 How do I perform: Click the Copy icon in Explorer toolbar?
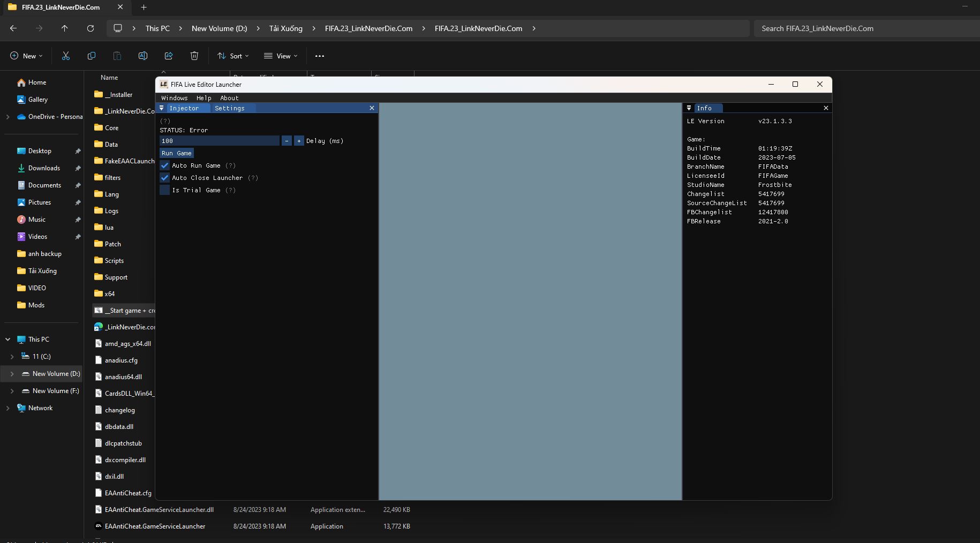(x=92, y=56)
